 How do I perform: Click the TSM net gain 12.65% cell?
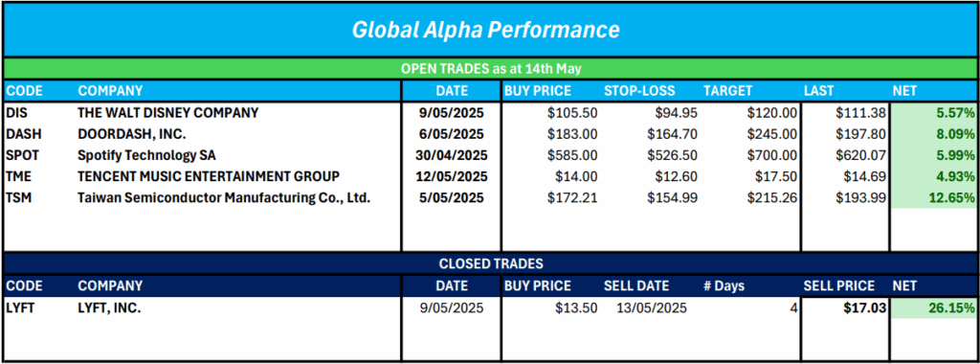click(932, 197)
